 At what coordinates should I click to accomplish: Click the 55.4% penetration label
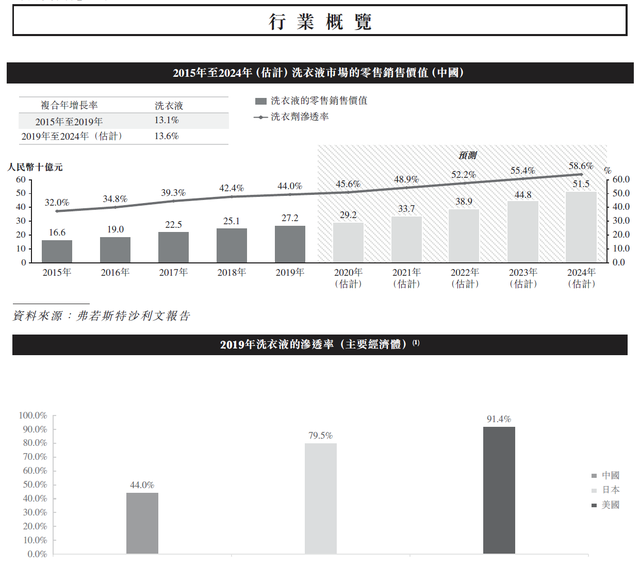[x=522, y=171]
